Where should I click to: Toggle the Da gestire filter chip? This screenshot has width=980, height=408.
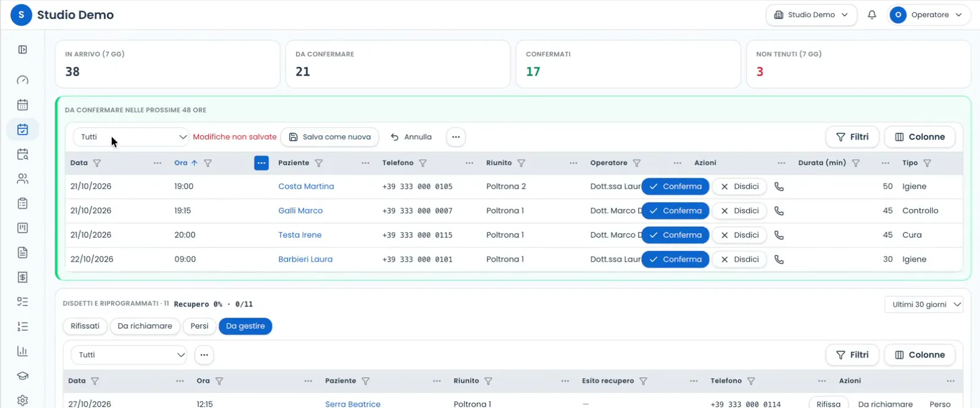[245, 326]
